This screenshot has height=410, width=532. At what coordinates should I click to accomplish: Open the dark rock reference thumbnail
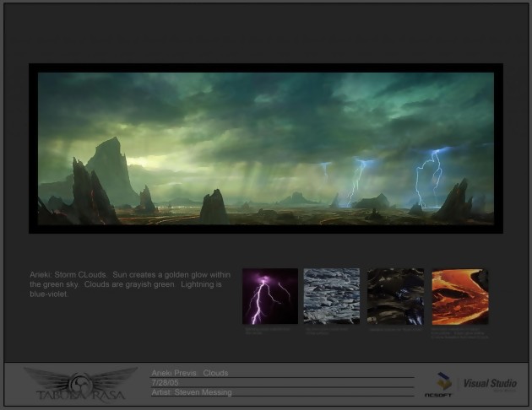pyautogui.click(x=395, y=296)
